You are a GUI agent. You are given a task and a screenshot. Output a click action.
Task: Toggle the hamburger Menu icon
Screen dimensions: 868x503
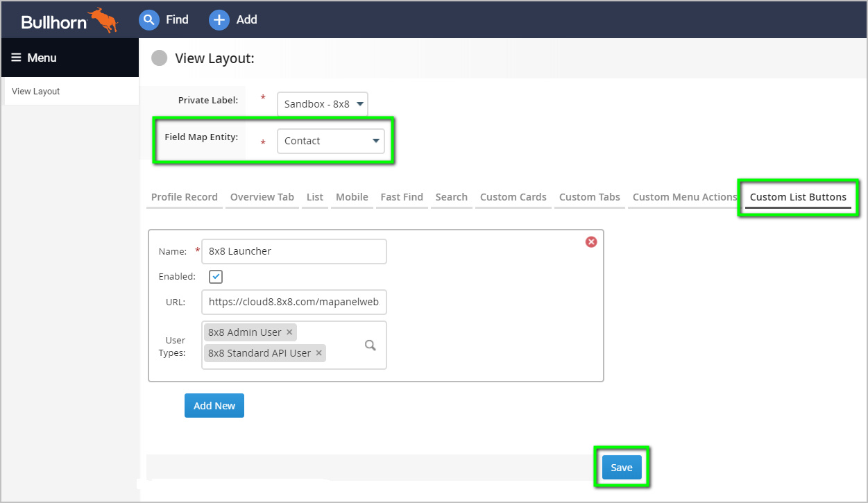pyautogui.click(x=17, y=58)
